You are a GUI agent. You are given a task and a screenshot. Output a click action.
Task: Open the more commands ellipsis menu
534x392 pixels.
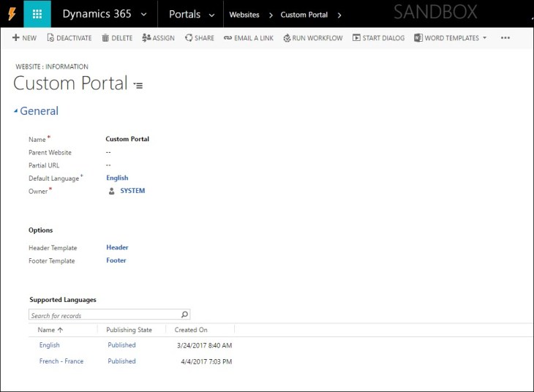(505, 38)
